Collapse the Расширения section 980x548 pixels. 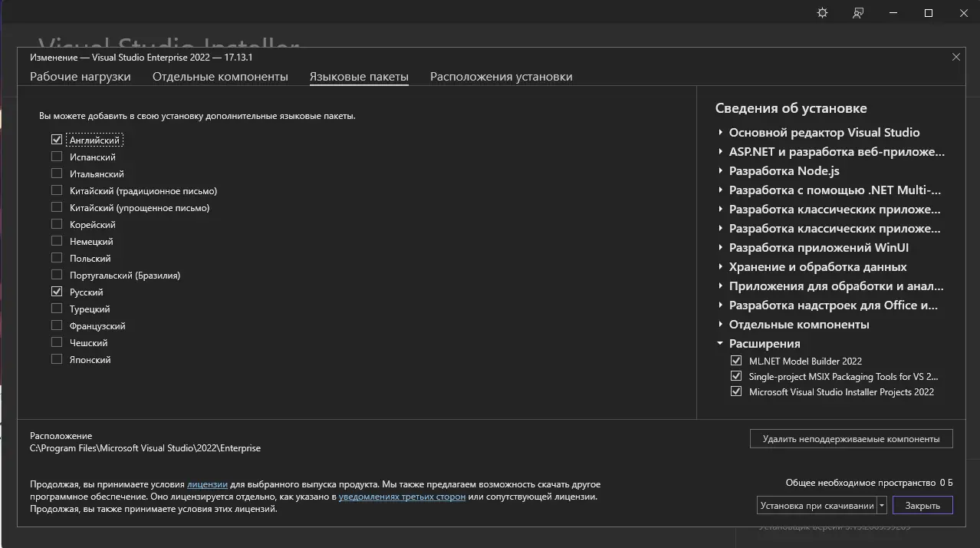721,344
